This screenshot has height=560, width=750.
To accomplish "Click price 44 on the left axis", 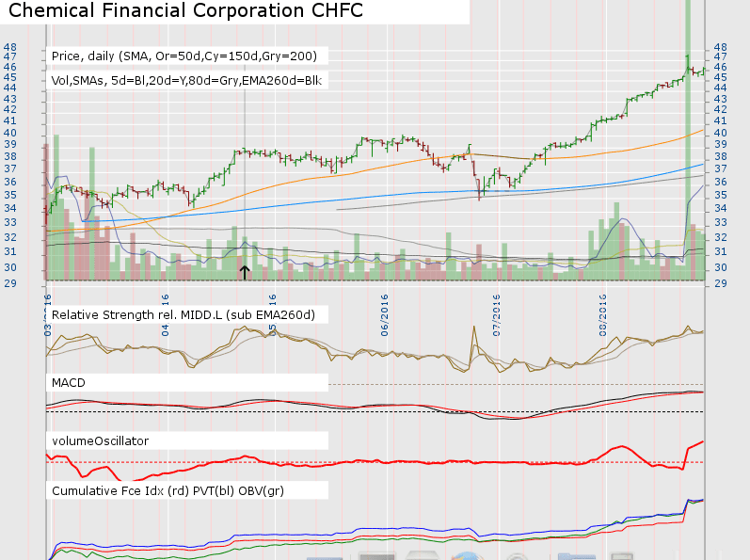I will click(10, 88).
